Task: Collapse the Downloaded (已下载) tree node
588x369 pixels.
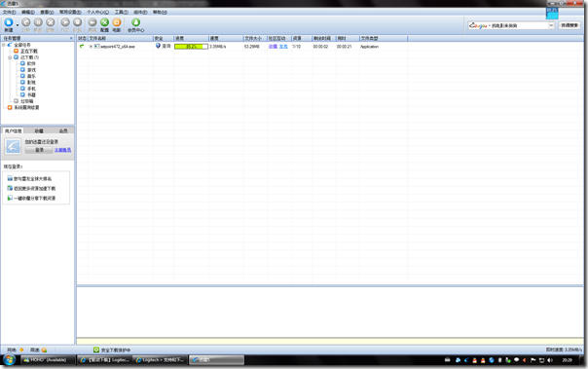Action: click(10, 57)
